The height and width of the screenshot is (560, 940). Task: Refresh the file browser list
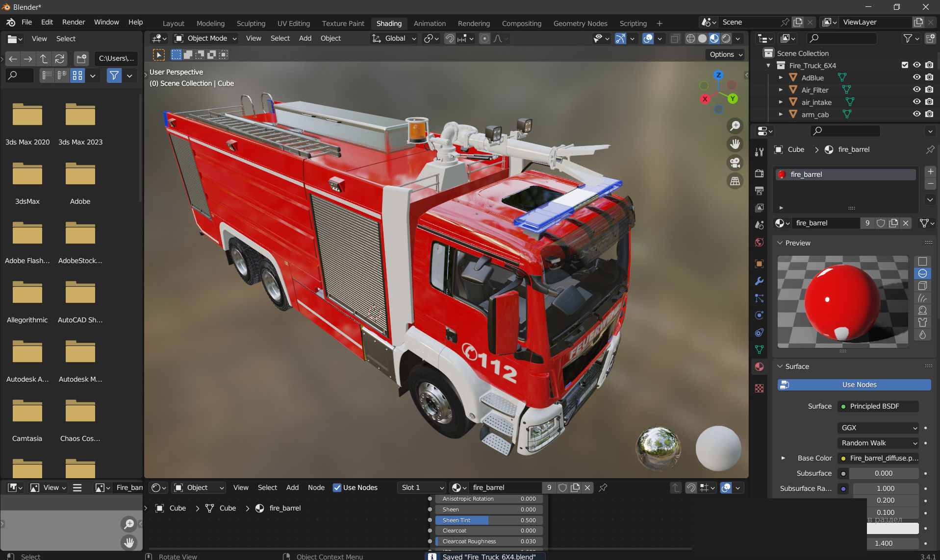pyautogui.click(x=59, y=59)
